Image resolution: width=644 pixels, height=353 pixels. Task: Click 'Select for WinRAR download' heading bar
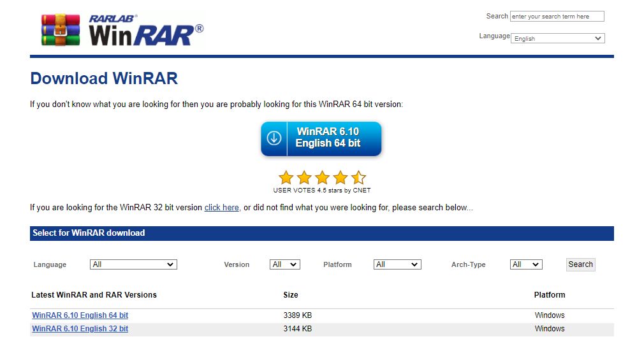point(322,233)
